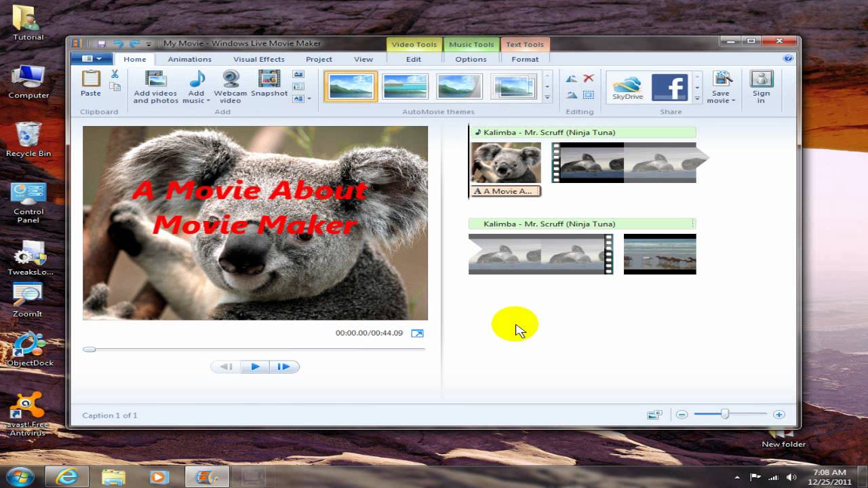Rotate right using the Editing group icon
Viewport: 868px width, 488px height.
point(572,95)
